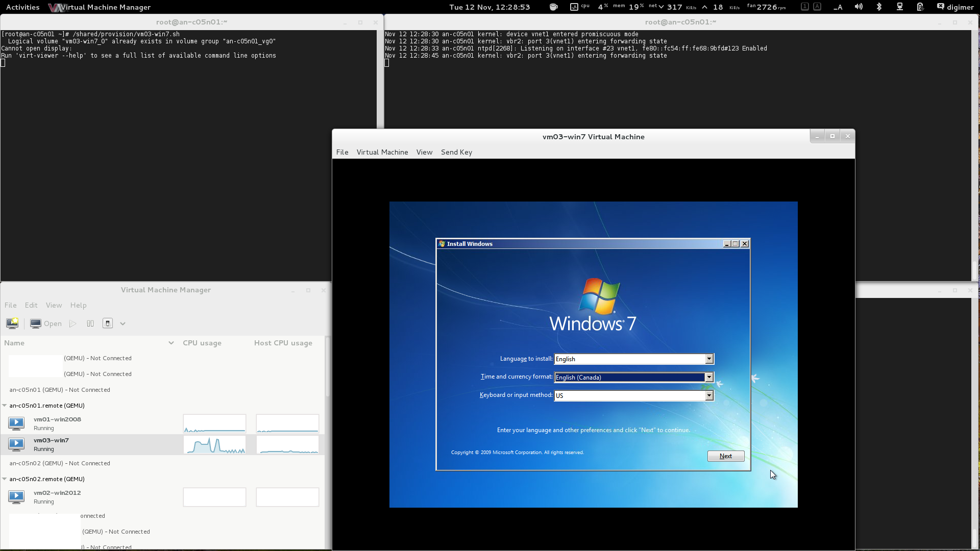
Task: Open Help menu in Virtual Machine Manager
Action: [x=78, y=305]
